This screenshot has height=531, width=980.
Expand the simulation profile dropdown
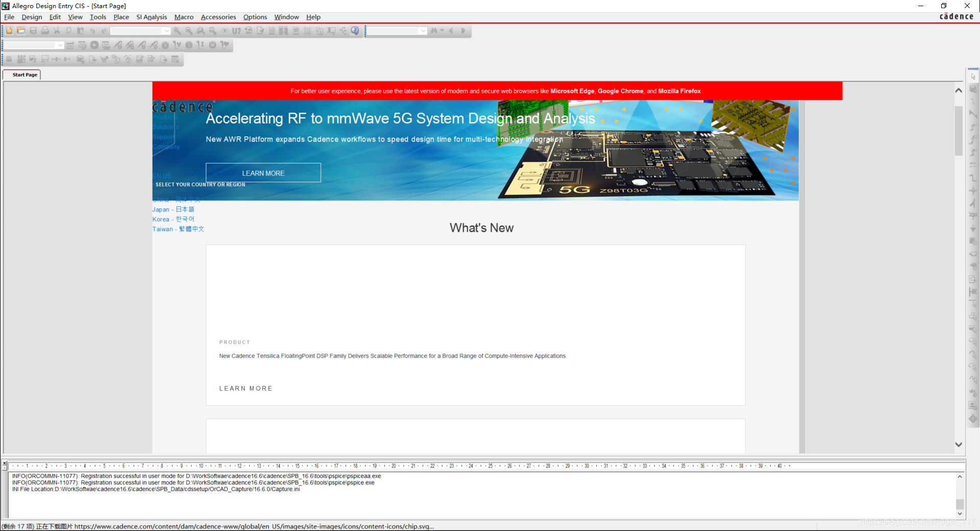pyautogui.click(x=60, y=45)
